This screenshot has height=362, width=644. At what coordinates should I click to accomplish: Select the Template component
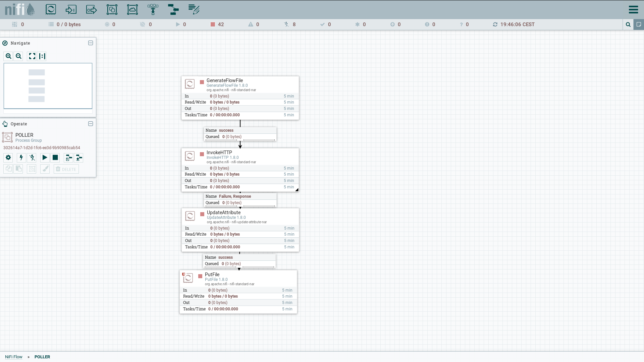click(x=173, y=9)
